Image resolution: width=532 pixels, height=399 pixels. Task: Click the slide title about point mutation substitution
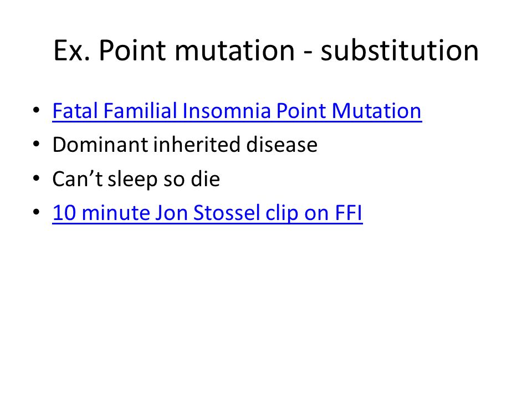pos(266,50)
